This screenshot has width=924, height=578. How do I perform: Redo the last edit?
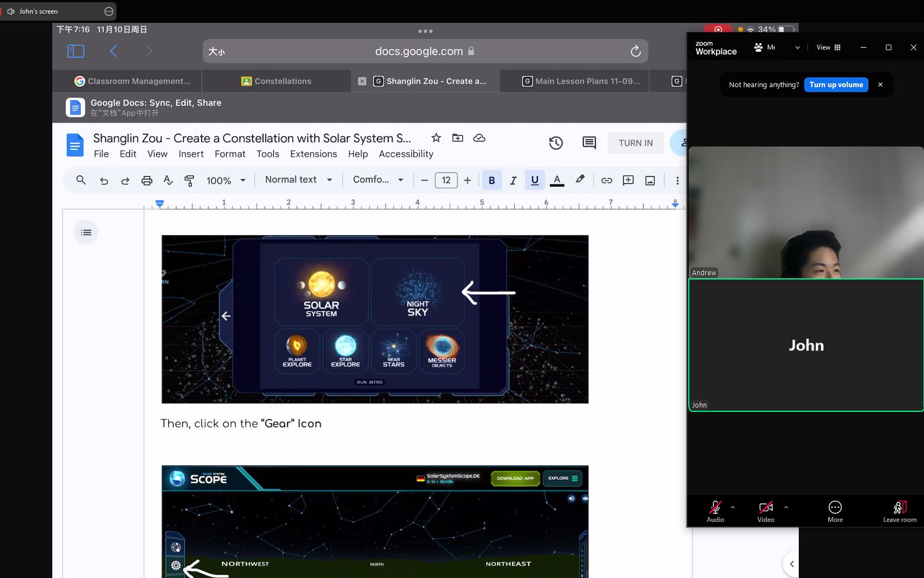[125, 180]
